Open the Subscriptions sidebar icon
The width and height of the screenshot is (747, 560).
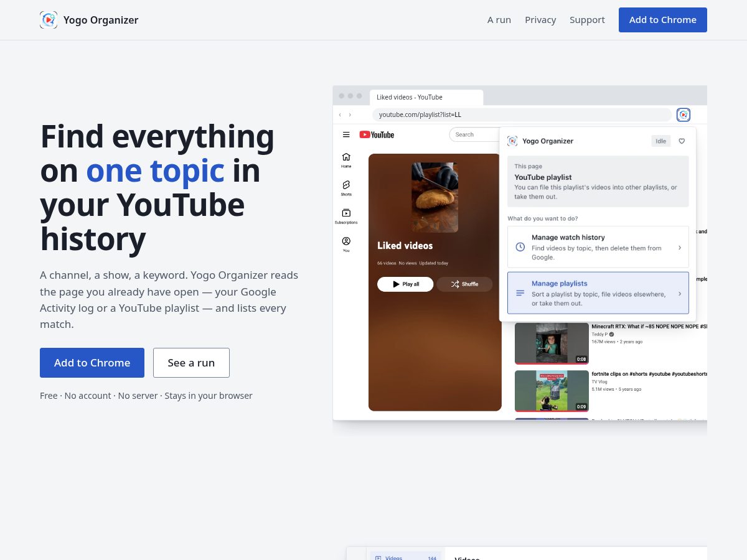pyautogui.click(x=346, y=216)
